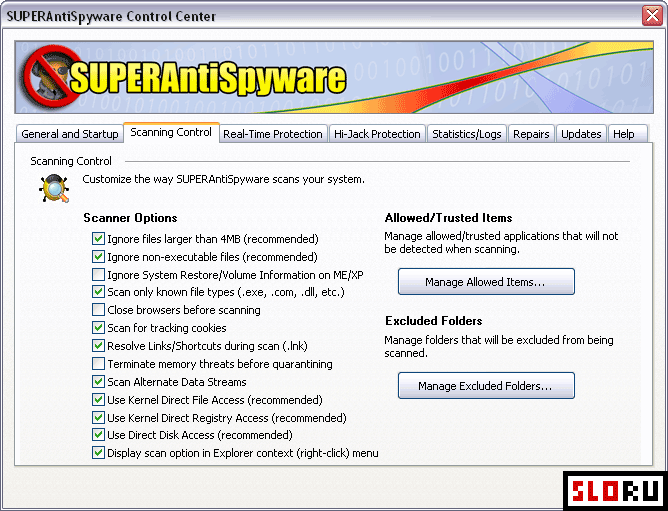
Task: Click the bug magnifier scanning icon
Action: (x=54, y=188)
